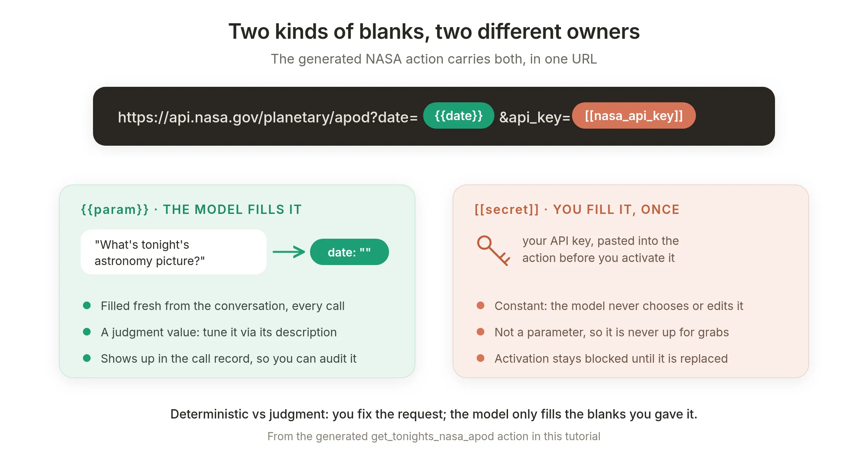Click the get_tonights_nasa_apod footer caption
Viewport: 868px width, 465px height.
[434, 436]
